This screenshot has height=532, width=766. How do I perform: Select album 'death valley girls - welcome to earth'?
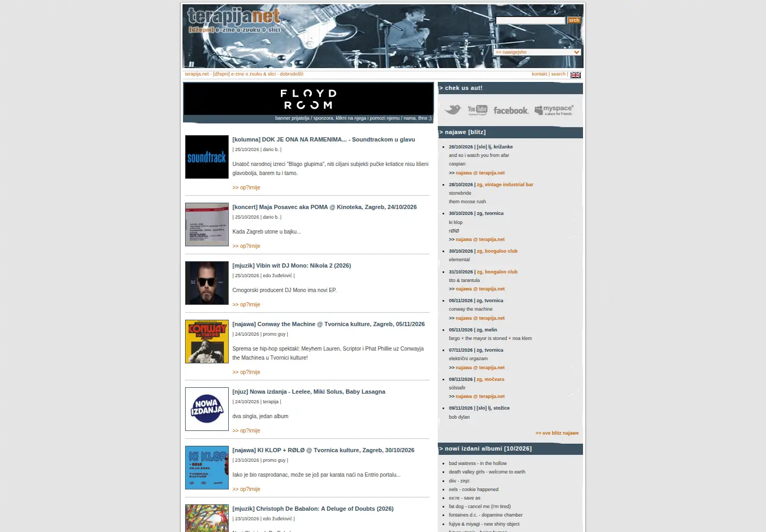pyautogui.click(x=487, y=472)
